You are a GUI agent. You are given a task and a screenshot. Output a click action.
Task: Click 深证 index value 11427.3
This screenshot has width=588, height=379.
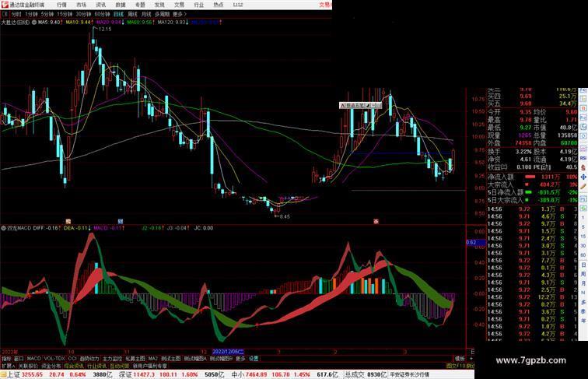(145, 374)
